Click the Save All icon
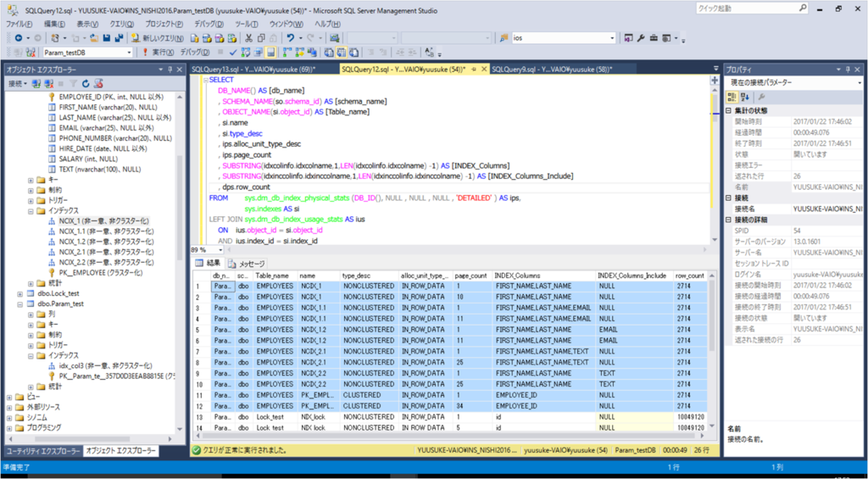Screen dimensions: 868x479 pos(119,37)
